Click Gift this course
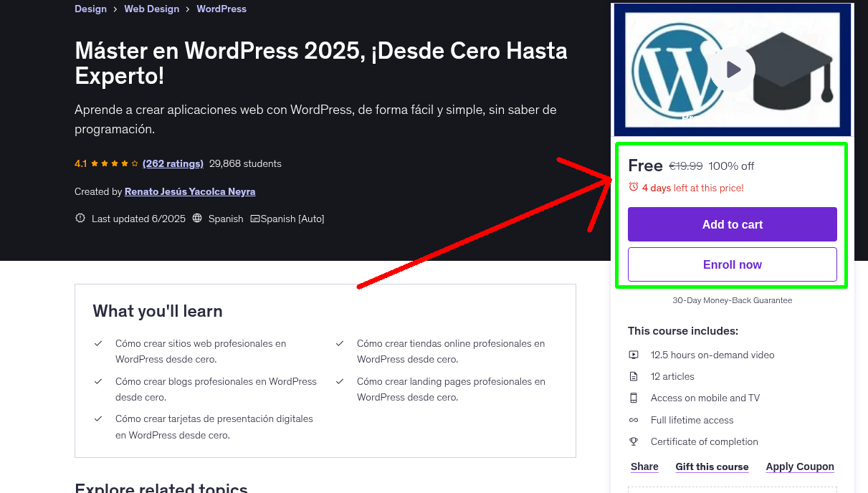 (712, 466)
